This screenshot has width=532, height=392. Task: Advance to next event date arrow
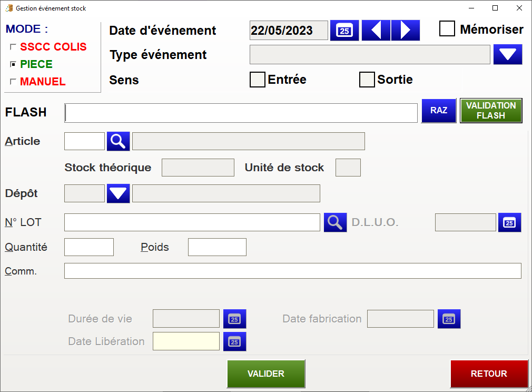tap(406, 31)
